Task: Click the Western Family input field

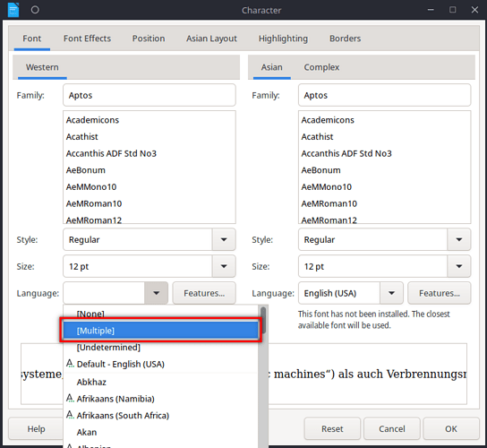Action: pos(150,95)
